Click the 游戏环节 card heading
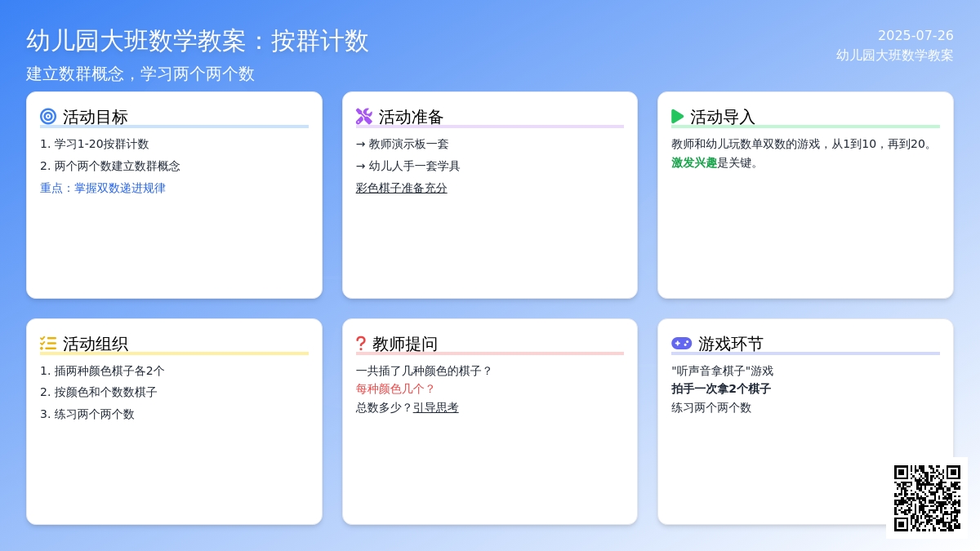This screenshot has height=551, width=980. click(731, 344)
